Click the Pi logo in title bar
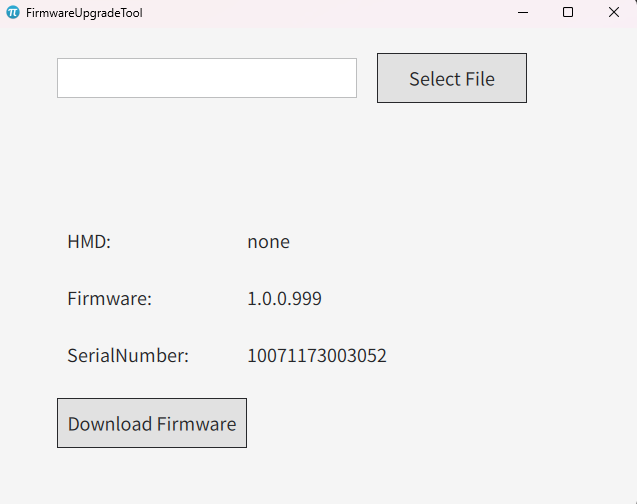The image size is (637, 504). [13, 12]
